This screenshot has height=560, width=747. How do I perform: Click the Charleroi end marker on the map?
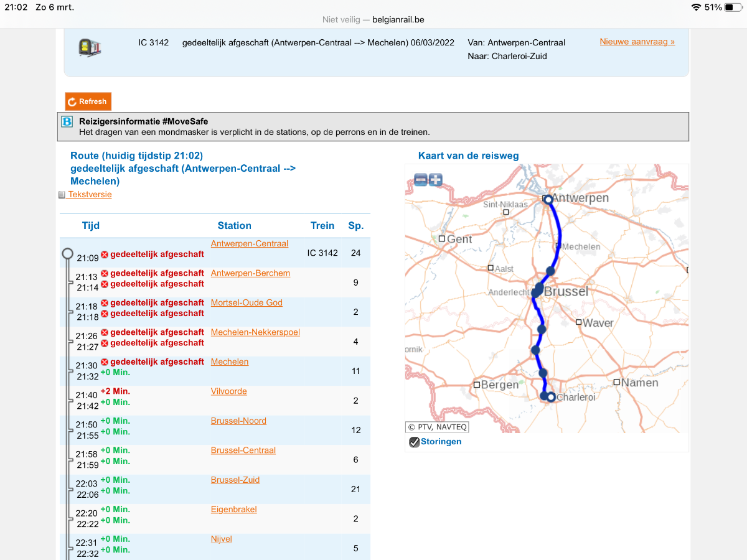[551, 396]
